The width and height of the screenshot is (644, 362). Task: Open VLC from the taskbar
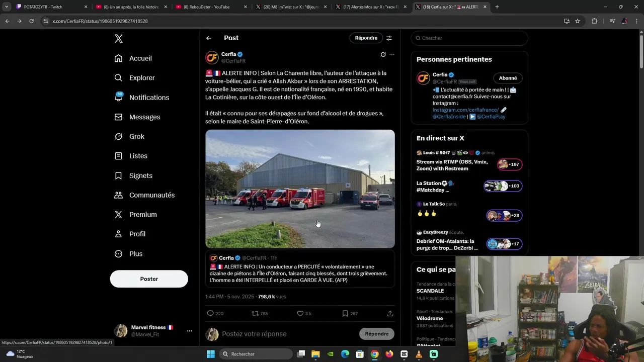[419, 354]
